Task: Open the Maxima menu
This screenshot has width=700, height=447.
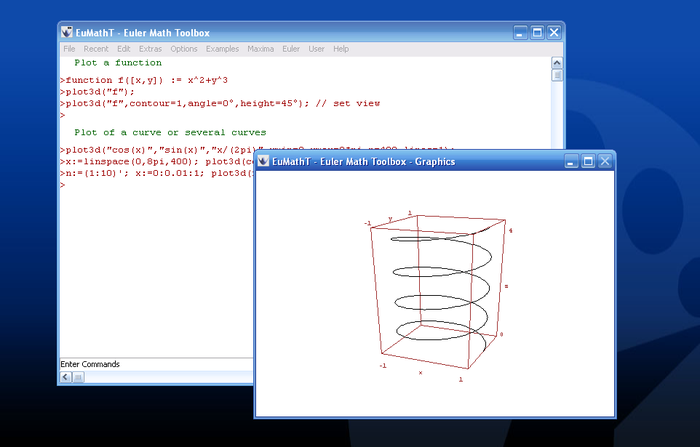Action: click(261, 49)
